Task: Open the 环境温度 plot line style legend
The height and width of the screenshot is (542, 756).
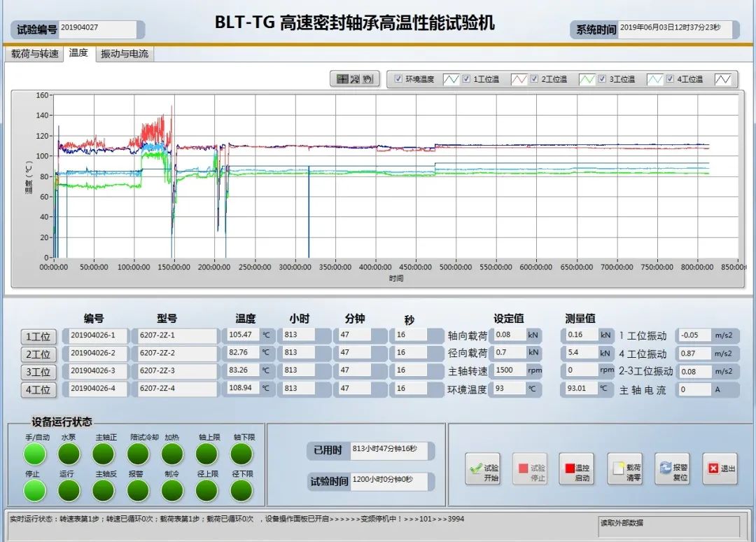Action: [450, 79]
